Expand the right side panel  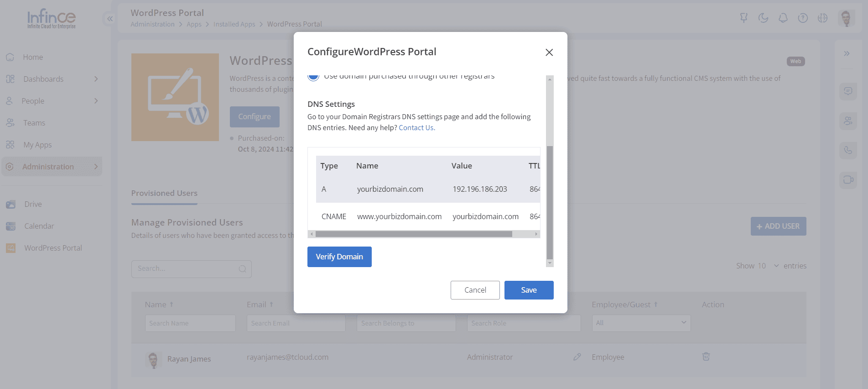(847, 53)
